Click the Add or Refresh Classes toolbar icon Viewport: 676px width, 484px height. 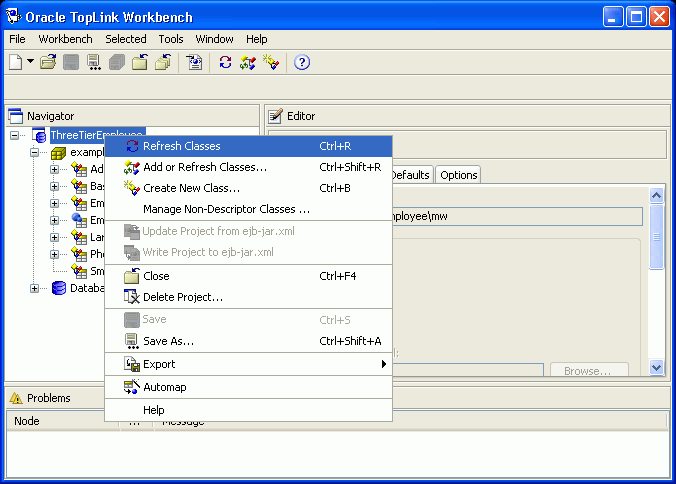click(248, 62)
